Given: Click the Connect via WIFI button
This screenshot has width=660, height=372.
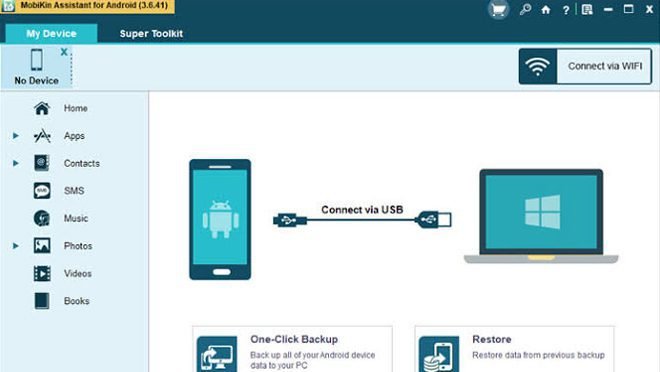Looking at the screenshot, I should point(585,66).
